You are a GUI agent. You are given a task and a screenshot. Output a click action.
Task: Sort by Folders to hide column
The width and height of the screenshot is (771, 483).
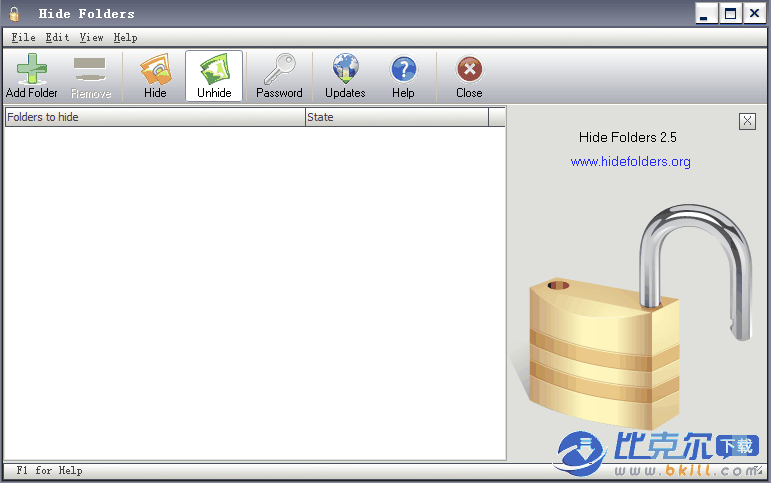pos(155,117)
